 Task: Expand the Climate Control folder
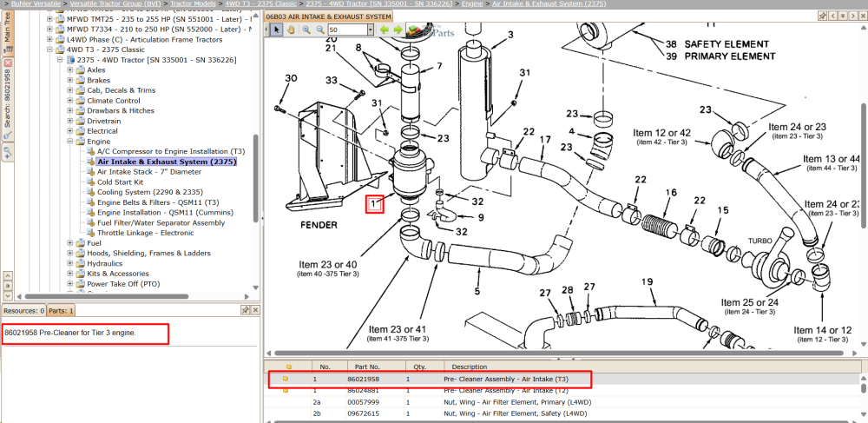point(69,100)
